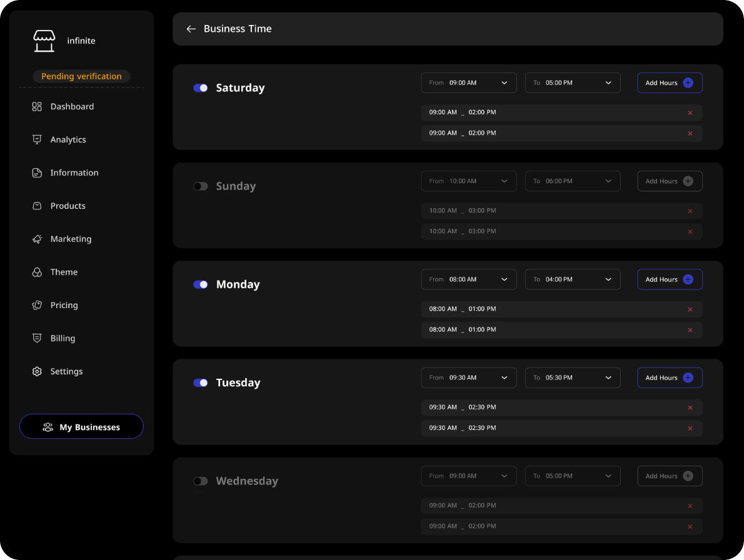Click the Dashboard grid icon
Screen dimensions: 744x560
point(37,107)
